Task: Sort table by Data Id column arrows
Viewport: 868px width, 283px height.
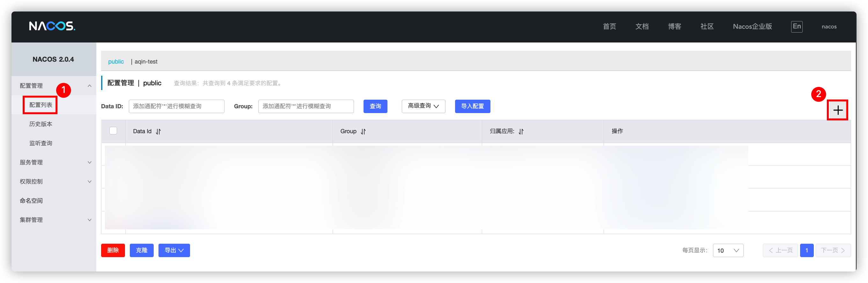Action: (158, 131)
